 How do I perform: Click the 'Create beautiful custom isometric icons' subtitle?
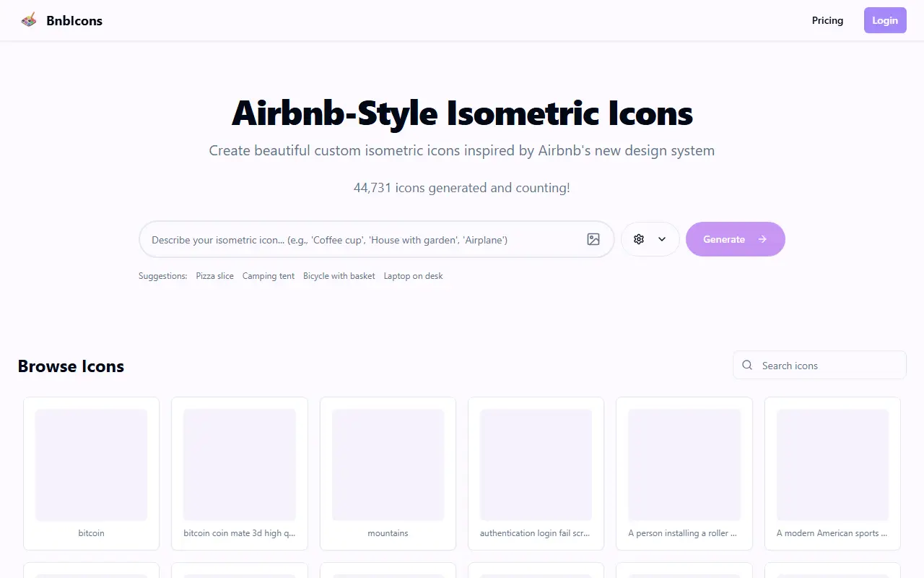pos(462,151)
